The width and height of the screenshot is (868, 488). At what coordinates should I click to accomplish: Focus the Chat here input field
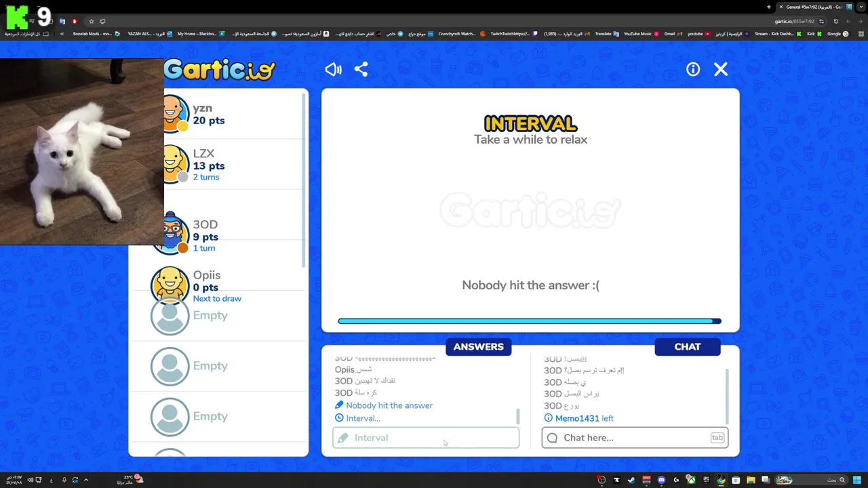click(x=635, y=438)
